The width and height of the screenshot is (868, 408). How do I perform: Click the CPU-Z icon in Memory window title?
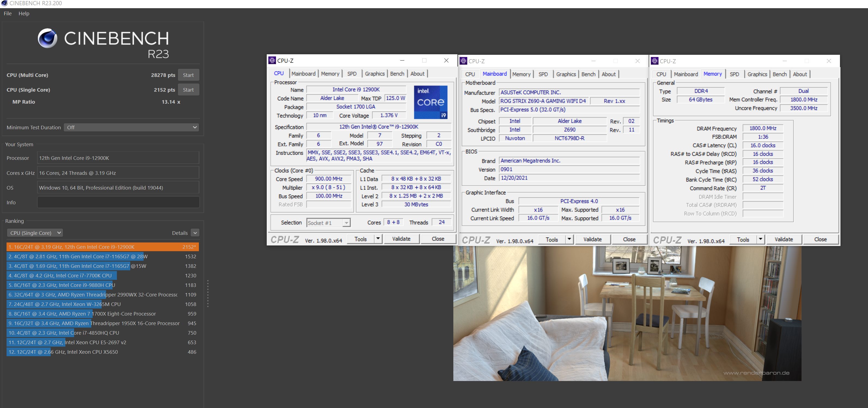click(654, 61)
